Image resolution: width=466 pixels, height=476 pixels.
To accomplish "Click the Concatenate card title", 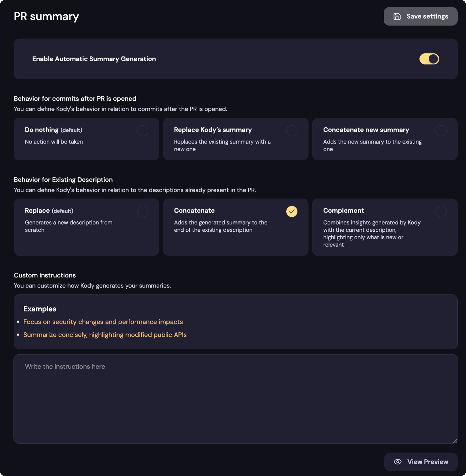I will (x=194, y=211).
